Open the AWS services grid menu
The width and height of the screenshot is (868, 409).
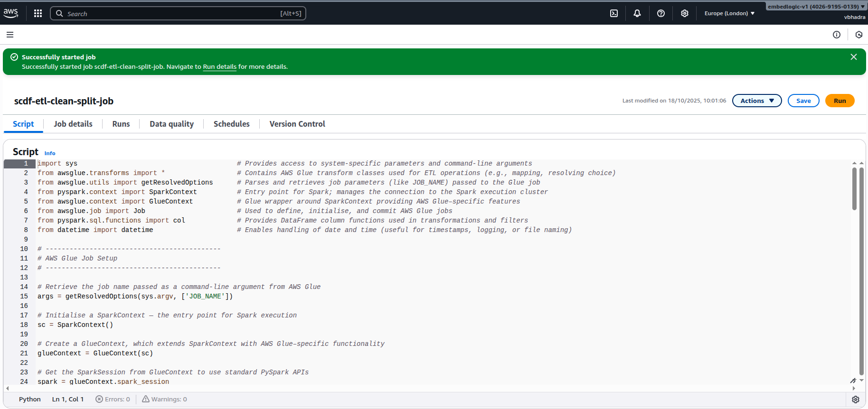(x=38, y=13)
